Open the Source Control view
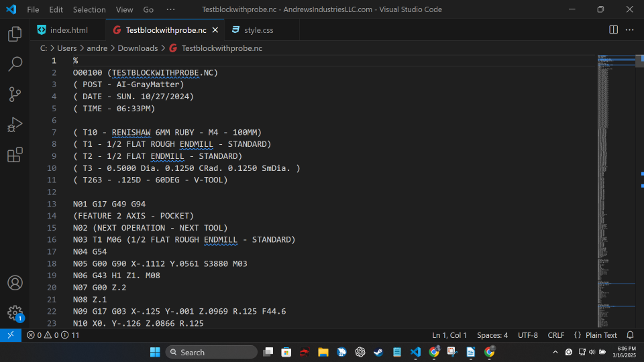 (15, 95)
